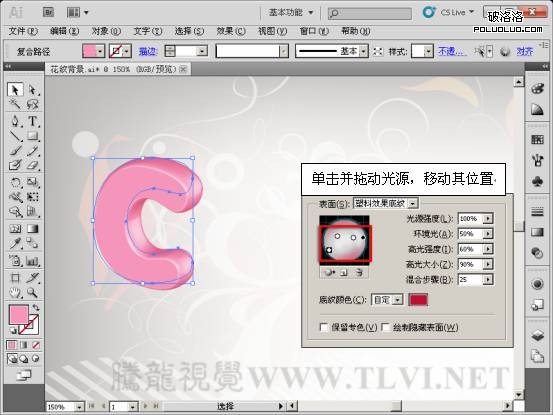Switch to Draw Behind mode
The height and width of the screenshot is (415, 553).
[24, 359]
